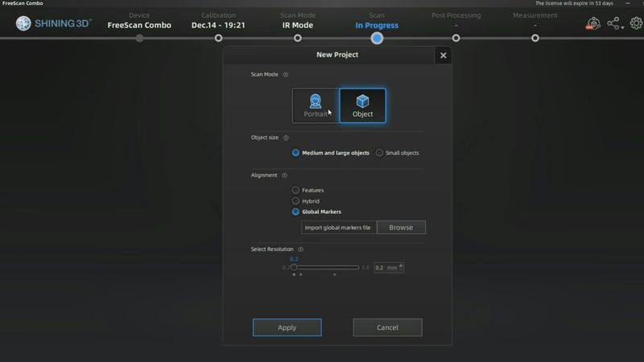
Task: Select Hybrid alignment radio button
Action: 295,201
